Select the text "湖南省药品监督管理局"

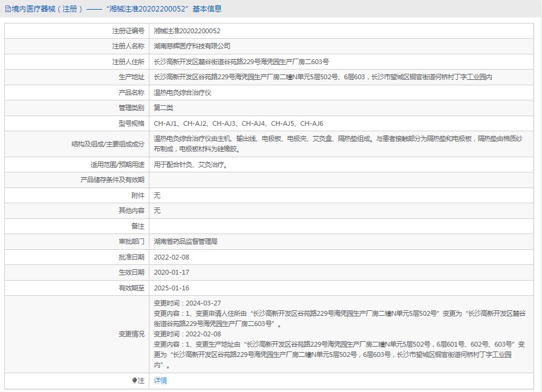click(x=186, y=241)
